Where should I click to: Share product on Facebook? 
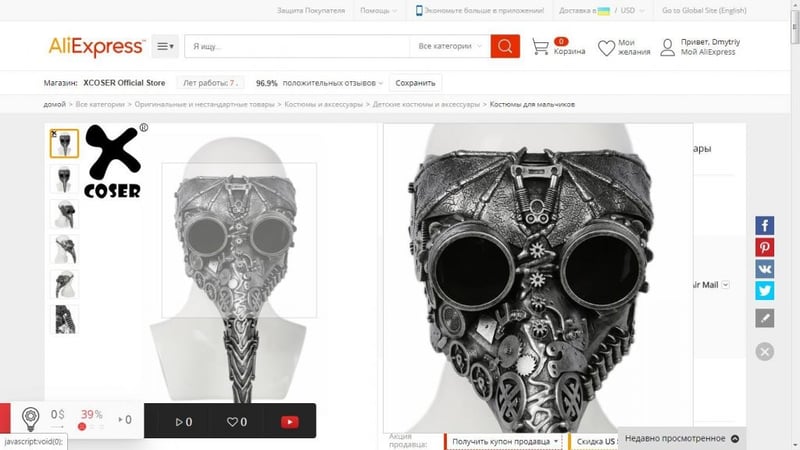[x=764, y=226]
